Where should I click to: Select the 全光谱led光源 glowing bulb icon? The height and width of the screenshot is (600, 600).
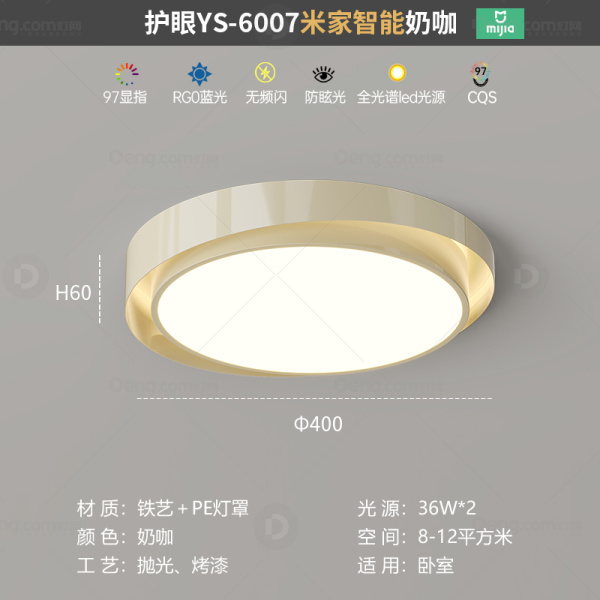397,72
